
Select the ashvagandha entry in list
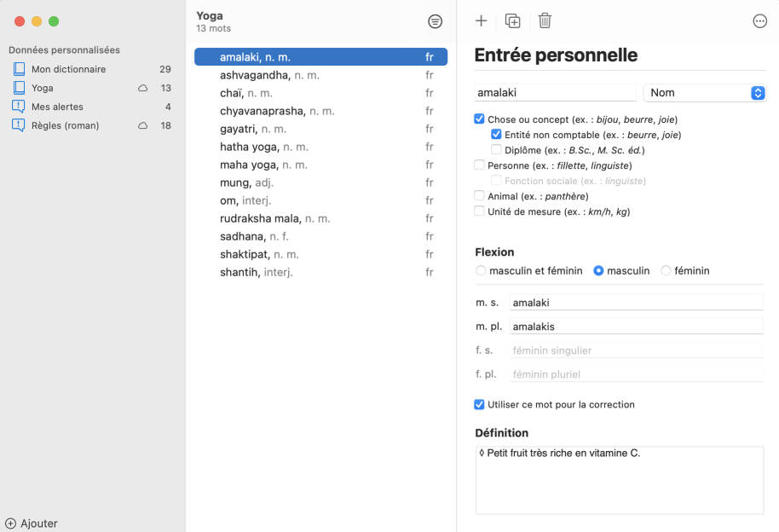coord(254,75)
